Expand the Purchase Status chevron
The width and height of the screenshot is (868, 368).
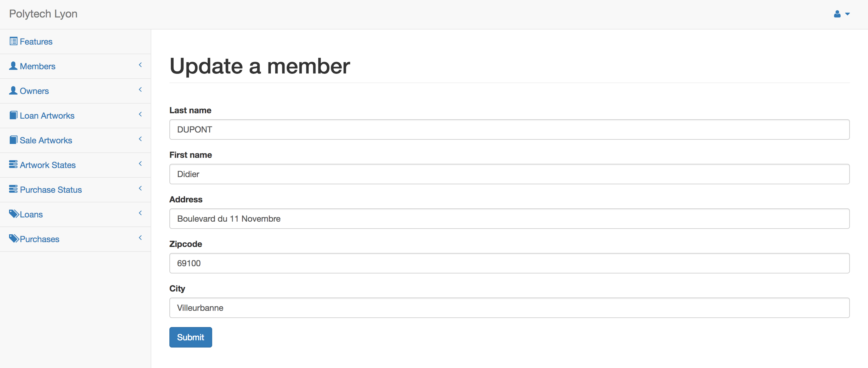[140, 189]
